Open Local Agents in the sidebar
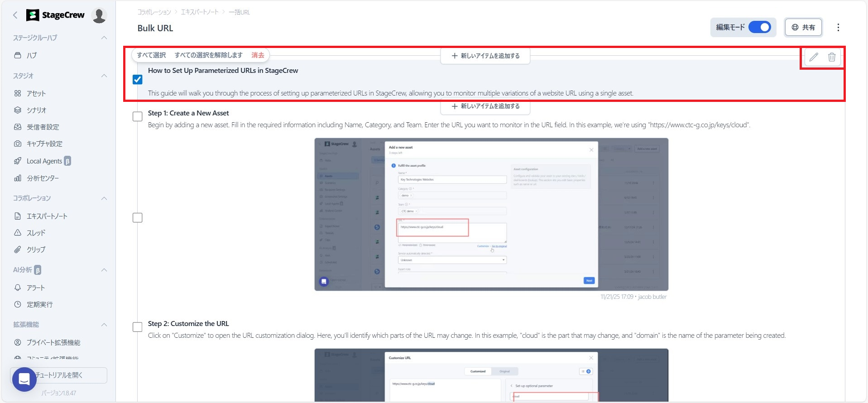868x403 pixels. pos(44,161)
